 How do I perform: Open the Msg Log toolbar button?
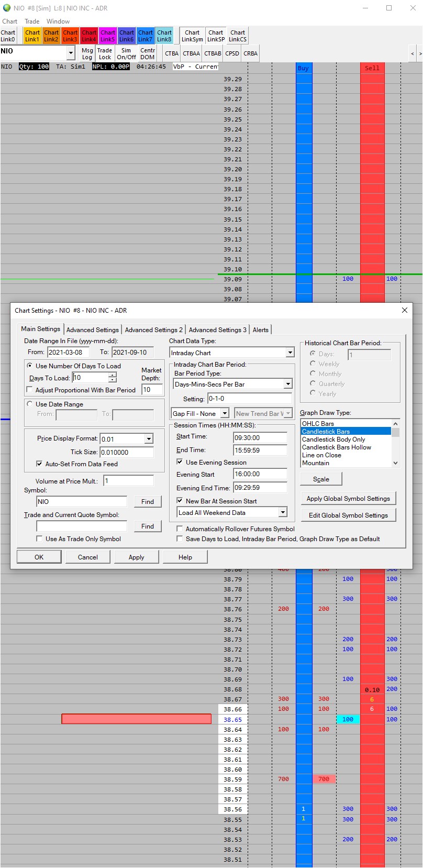(x=87, y=54)
